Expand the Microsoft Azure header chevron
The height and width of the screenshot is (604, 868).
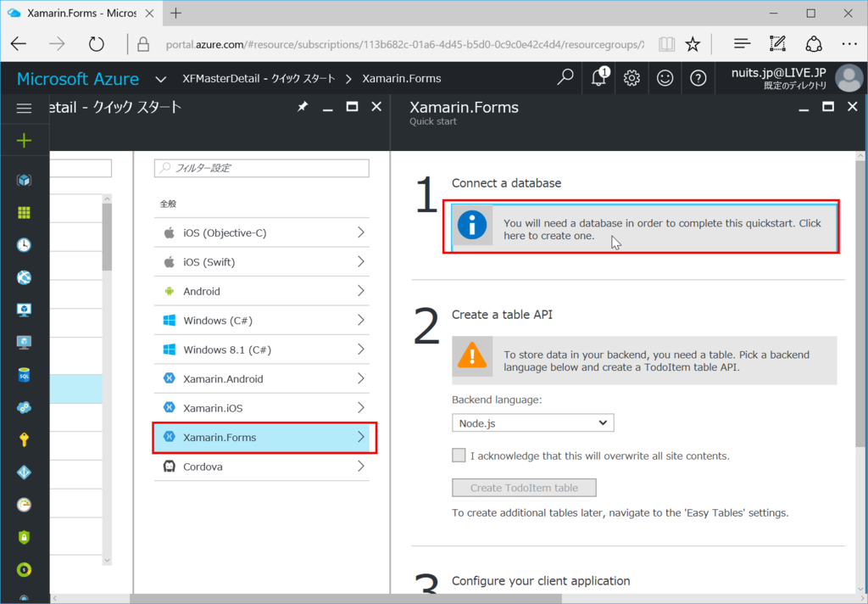coord(160,79)
